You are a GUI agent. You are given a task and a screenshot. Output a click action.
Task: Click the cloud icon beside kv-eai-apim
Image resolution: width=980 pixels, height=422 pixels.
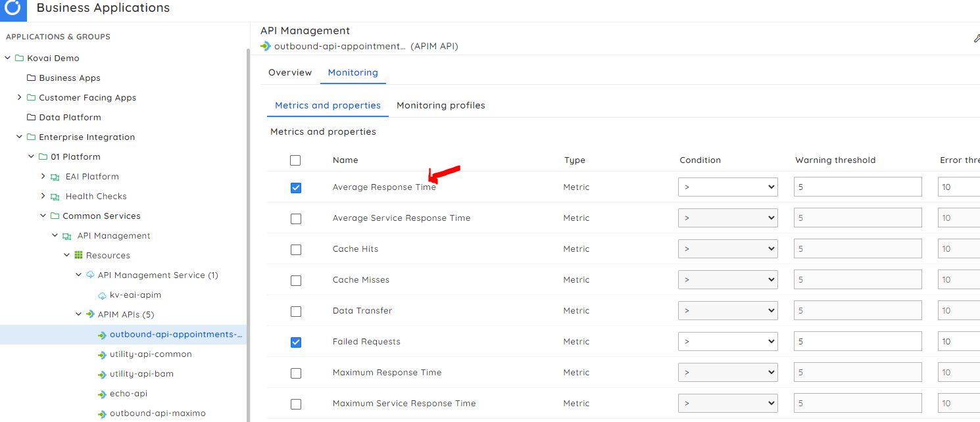[102, 295]
